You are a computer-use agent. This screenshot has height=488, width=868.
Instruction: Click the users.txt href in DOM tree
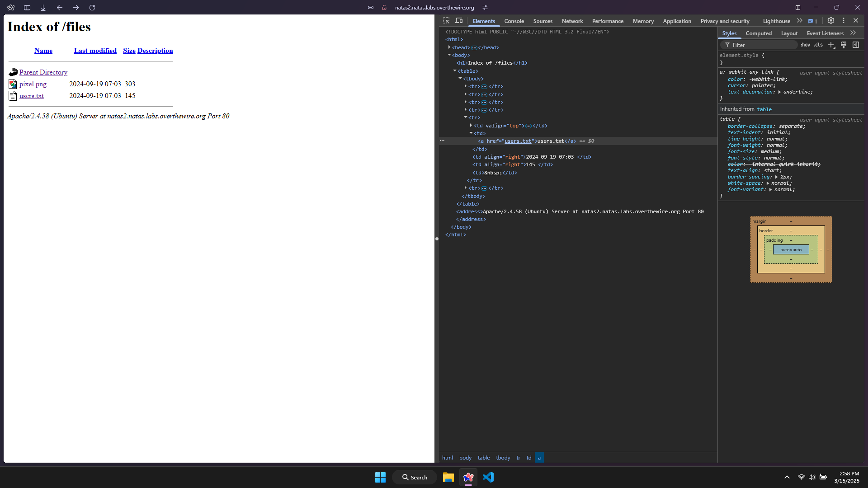pos(518,141)
